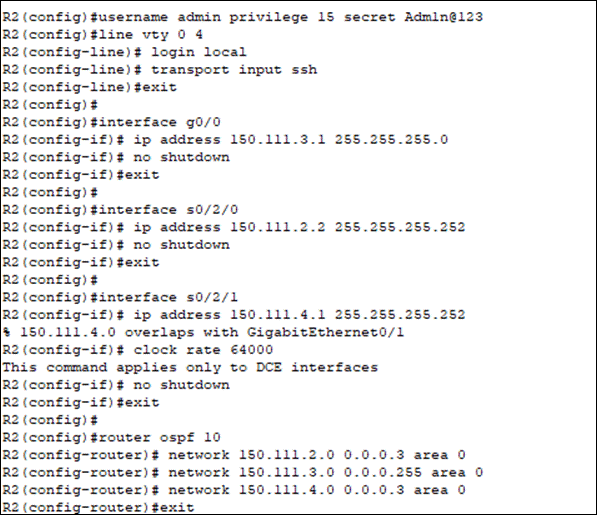The height and width of the screenshot is (515, 597).
Task: Click IP address 150.111.3.1 line
Action: (225, 140)
